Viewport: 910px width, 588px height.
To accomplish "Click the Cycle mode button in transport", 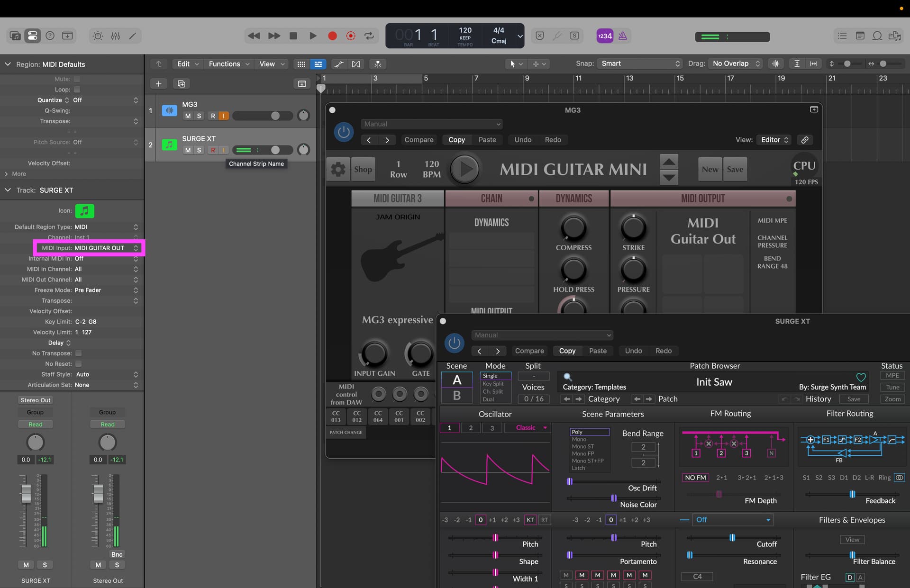I will pyautogui.click(x=369, y=36).
